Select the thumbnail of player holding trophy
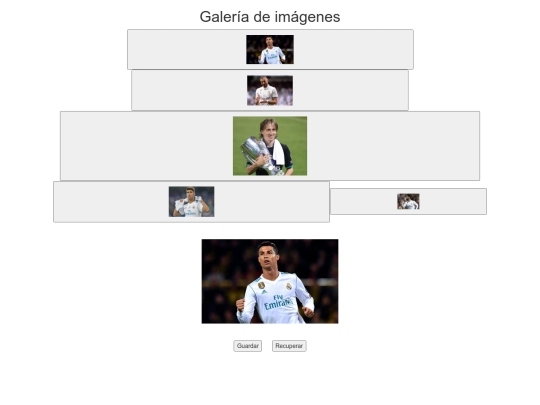 [x=270, y=146]
